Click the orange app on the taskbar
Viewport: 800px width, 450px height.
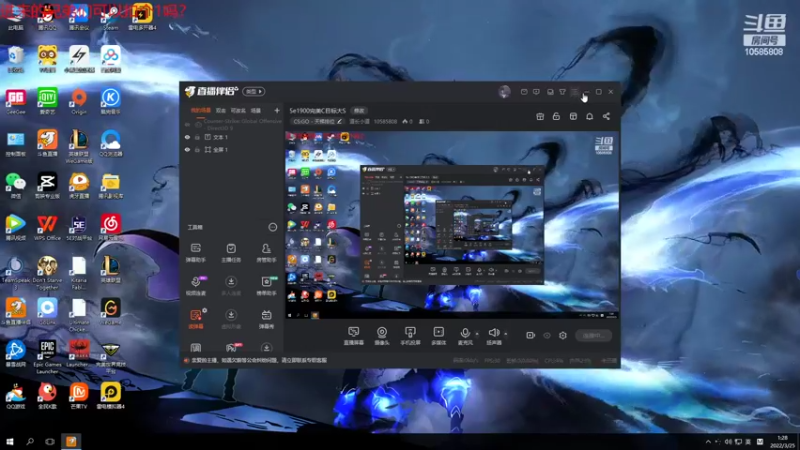pos(71,441)
